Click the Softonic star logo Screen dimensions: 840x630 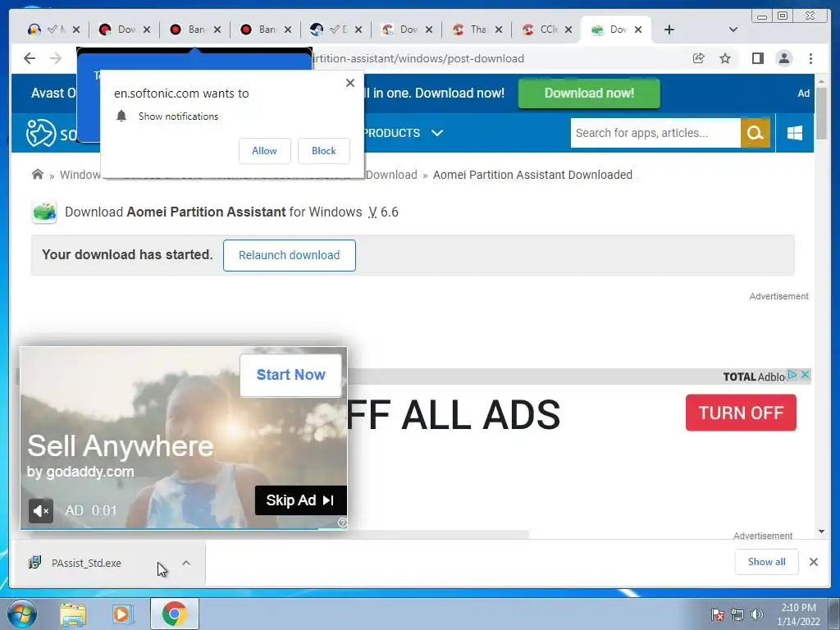(41, 133)
